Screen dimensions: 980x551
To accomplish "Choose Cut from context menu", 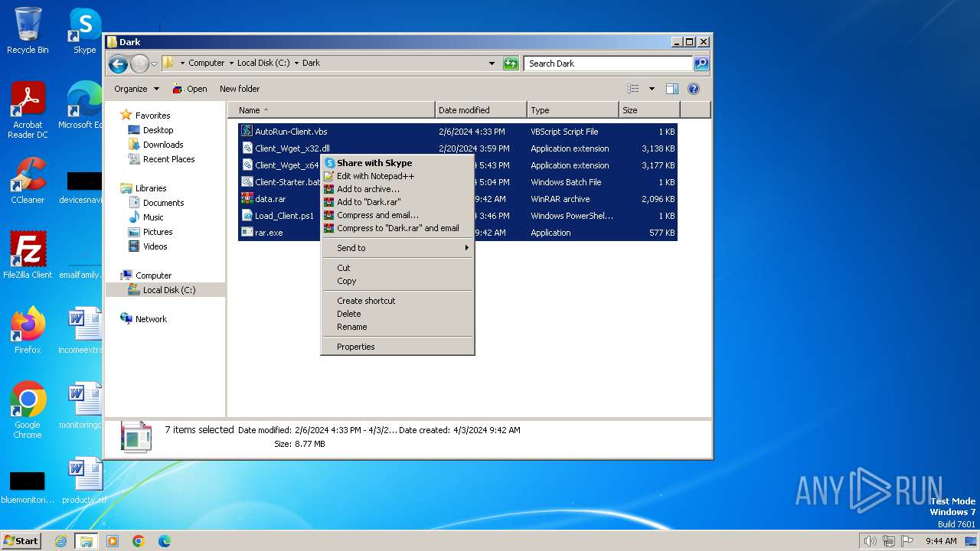I will [397, 268].
